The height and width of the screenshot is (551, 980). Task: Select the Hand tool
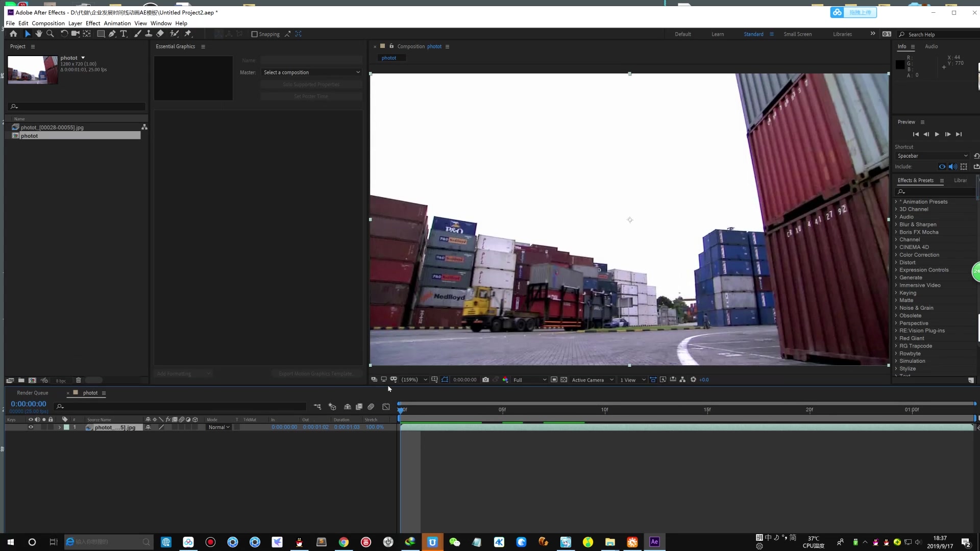(39, 34)
